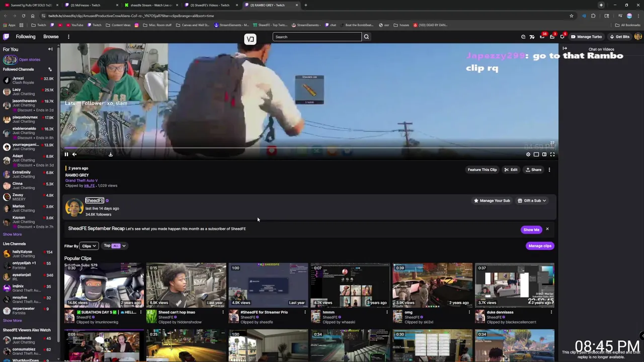This screenshot has width=644, height=362.
Task: Expand the Gift a Sub dropdown
Action: click(x=532, y=201)
